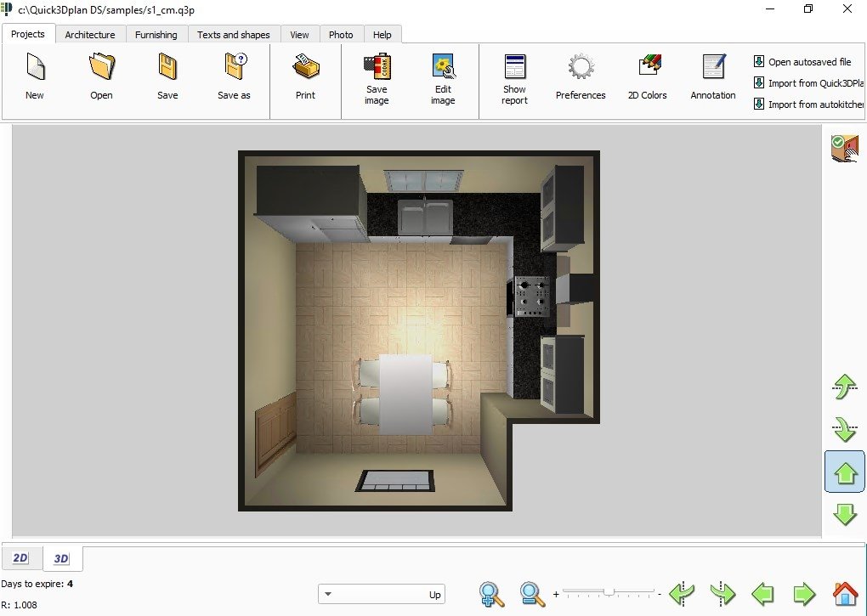Open Annotation tool
This screenshot has width=867, height=616.
point(713,76)
